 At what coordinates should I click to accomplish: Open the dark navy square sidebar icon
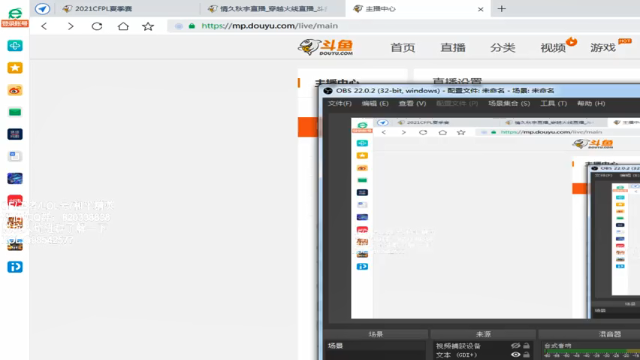point(15,134)
